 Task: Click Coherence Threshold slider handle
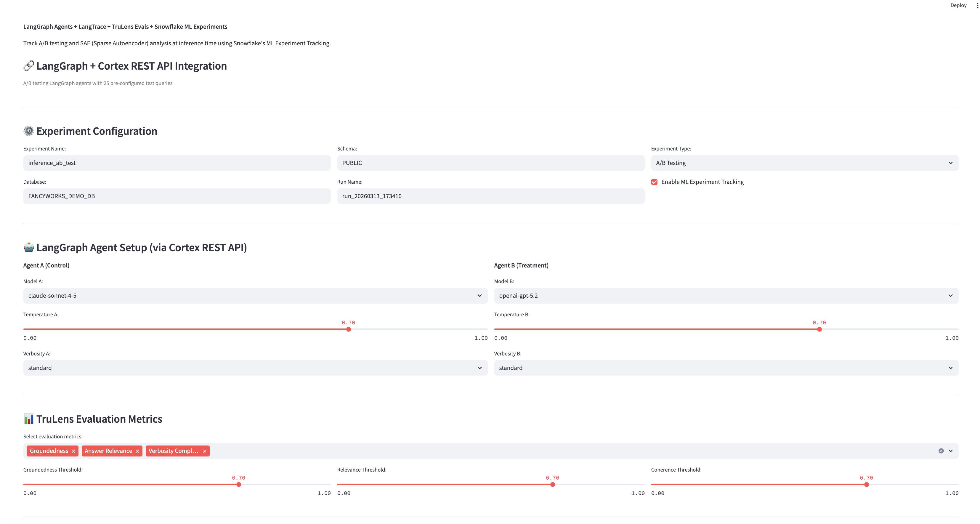866,484
